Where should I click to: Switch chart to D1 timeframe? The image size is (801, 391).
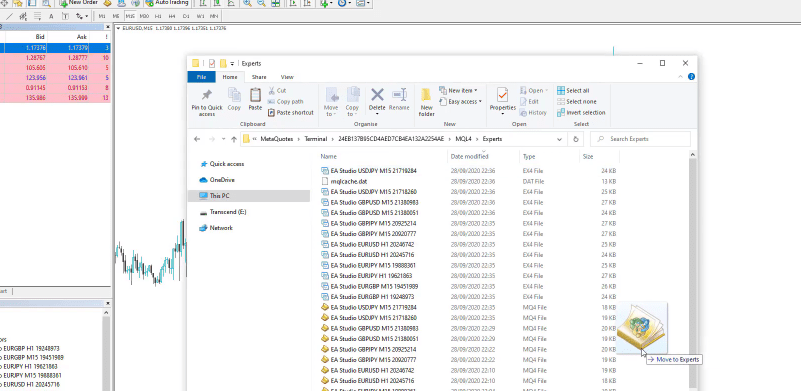click(x=186, y=16)
